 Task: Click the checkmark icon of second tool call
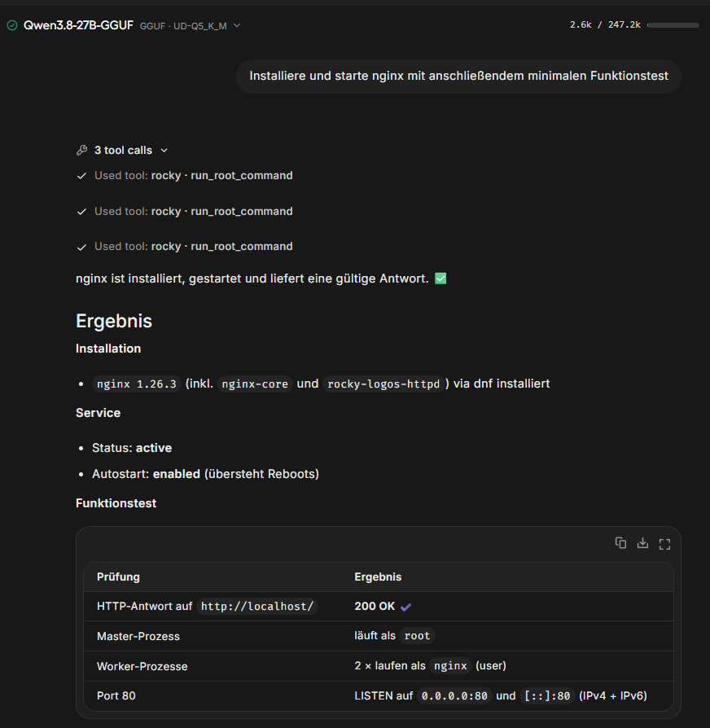pyautogui.click(x=81, y=212)
